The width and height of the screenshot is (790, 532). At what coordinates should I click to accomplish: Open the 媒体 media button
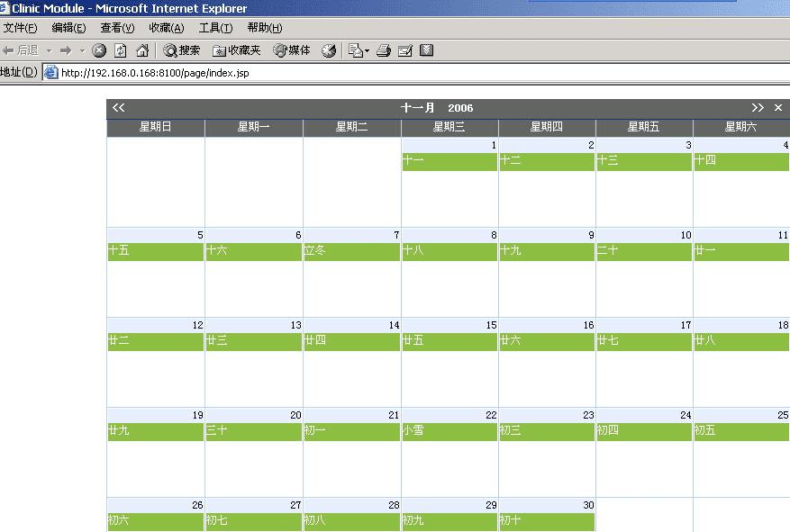pos(291,50)
